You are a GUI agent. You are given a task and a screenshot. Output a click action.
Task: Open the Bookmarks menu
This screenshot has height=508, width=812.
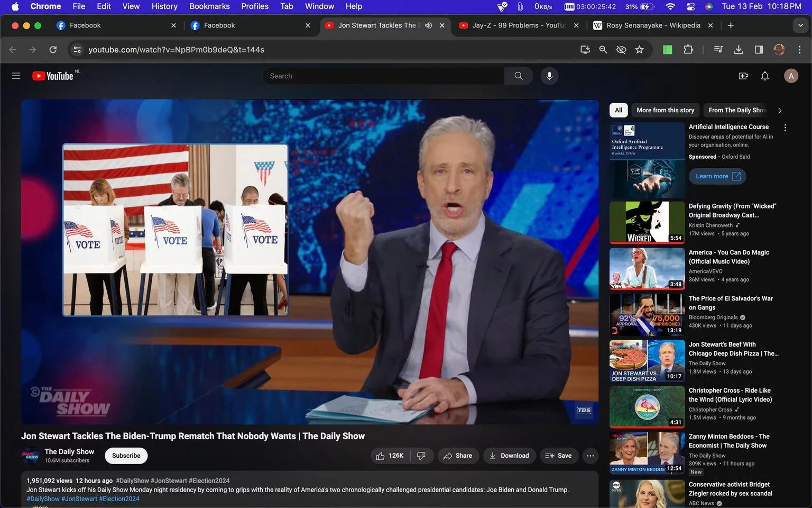point(209,6)
